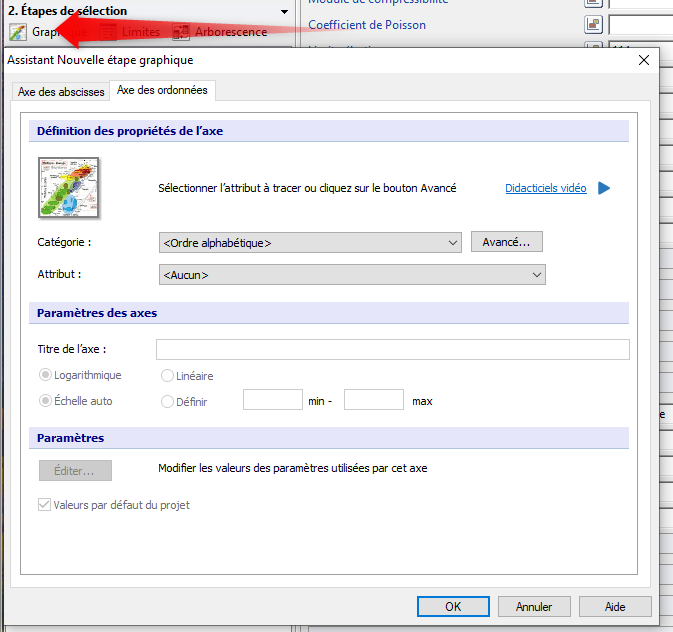Select the Échelle auto radio button

click(45, 401)
